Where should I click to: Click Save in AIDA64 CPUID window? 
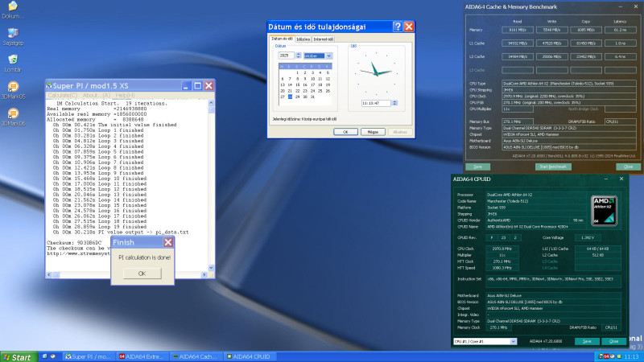click(x=587, y=341)
